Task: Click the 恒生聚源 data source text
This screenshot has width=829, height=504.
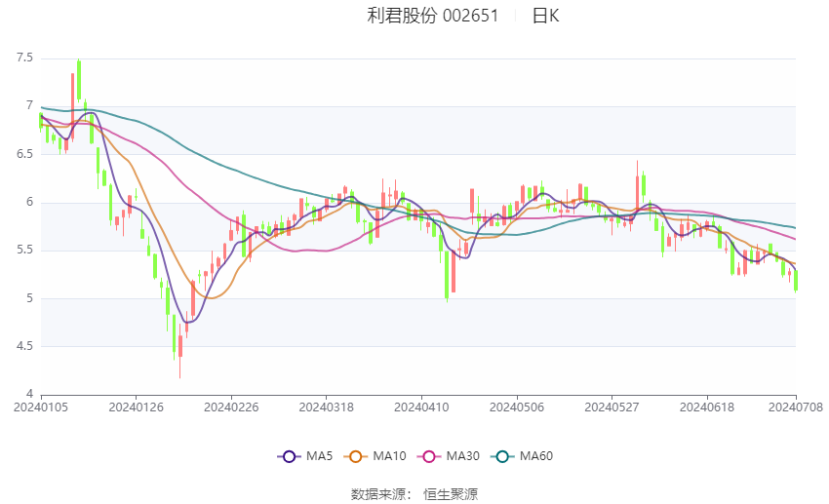Action: point(451,494)
